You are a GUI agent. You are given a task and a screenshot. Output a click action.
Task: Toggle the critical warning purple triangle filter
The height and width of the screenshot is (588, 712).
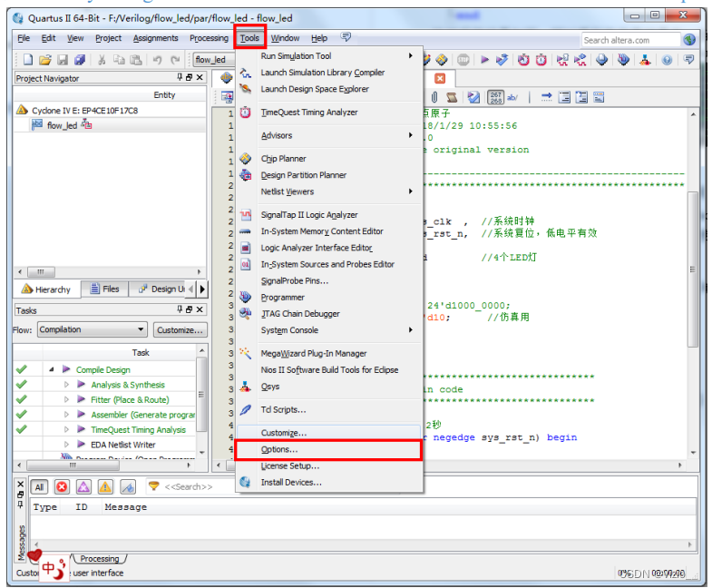pos(83,487)
